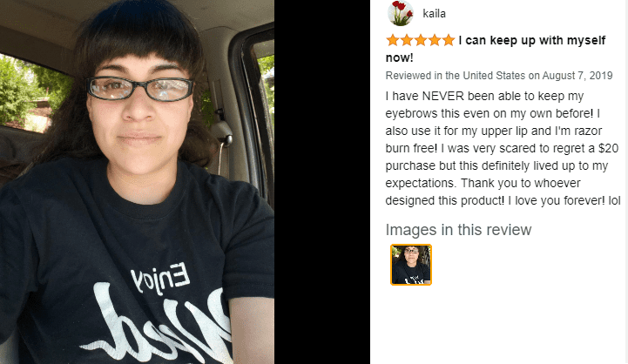Select the selfie thumbnail under Images in this review
Screen dimensions: 628x364
tap(411, 265)
